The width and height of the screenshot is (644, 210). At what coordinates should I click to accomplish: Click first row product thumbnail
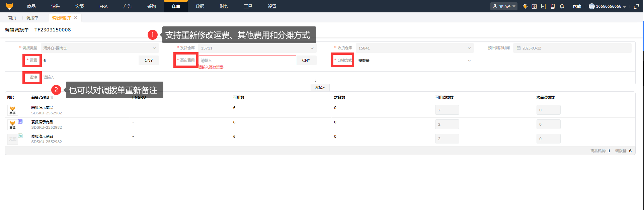[12, 110]
